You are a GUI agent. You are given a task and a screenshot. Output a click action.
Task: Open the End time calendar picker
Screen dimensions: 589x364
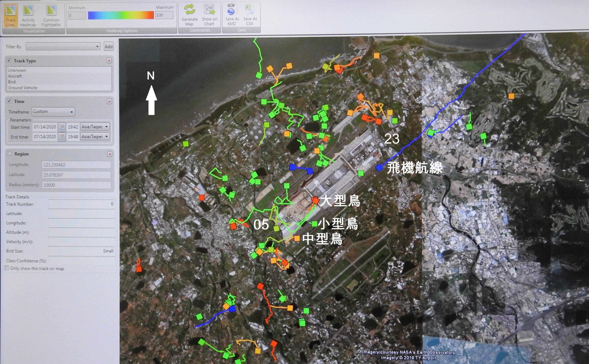click(x=62, y=137)
